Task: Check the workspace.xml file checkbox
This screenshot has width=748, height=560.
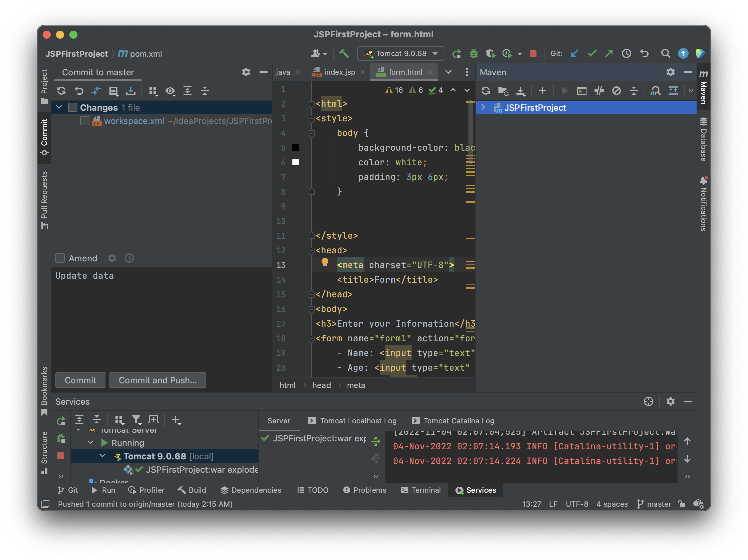Action: pos(84,121)
